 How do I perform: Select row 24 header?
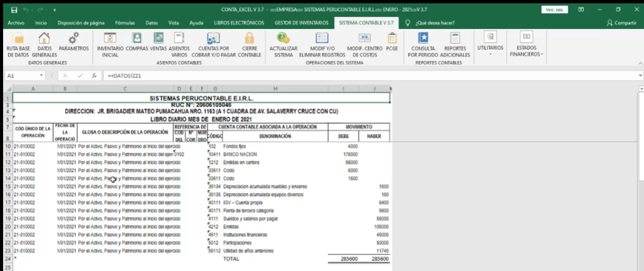coord(8,259)
